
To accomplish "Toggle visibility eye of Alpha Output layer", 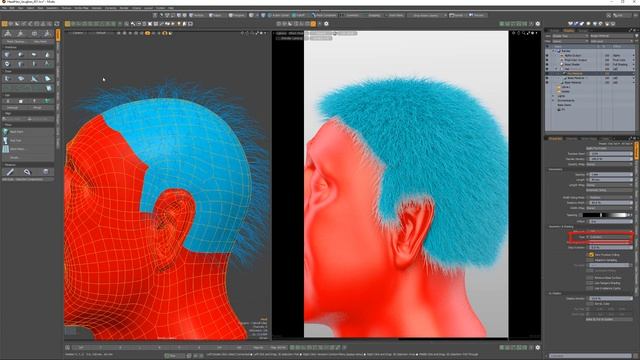I will tap(547, 56).
